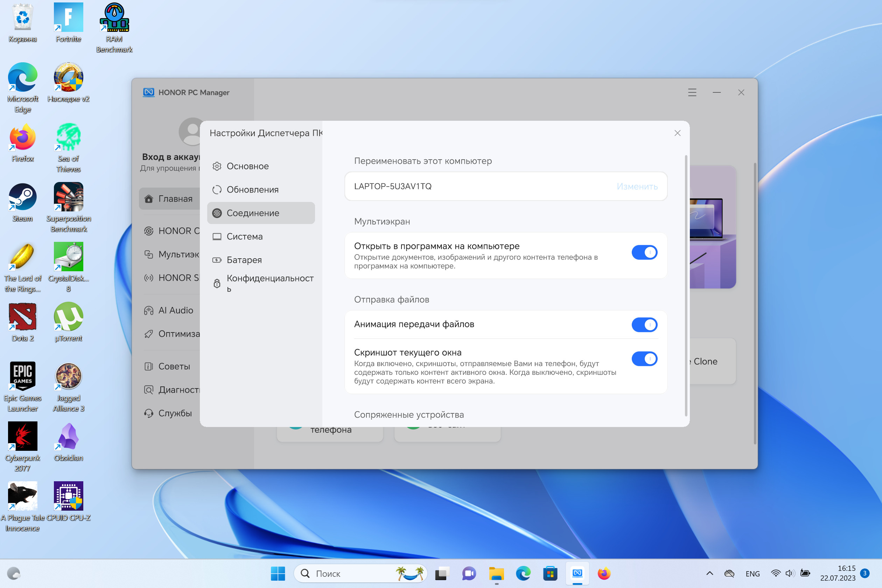Close the Настройки Диспетчера ПК dialog

[677, 133]
